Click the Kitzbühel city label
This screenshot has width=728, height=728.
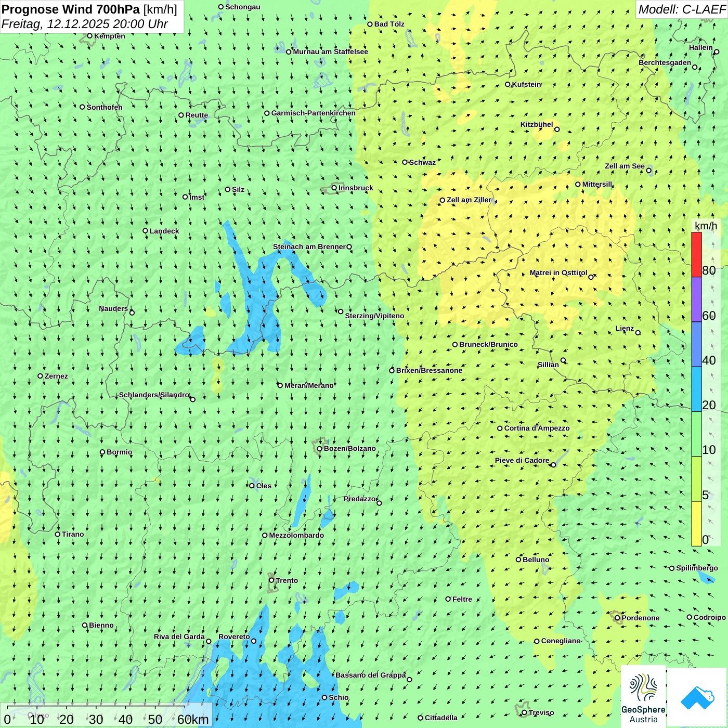(537, 124)
